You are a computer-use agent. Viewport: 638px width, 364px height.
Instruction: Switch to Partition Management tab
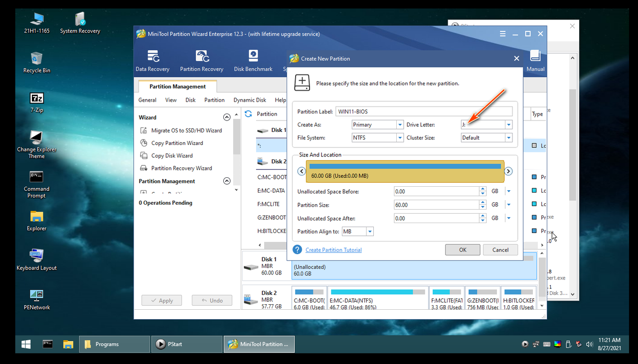click(x=177, y=86)
